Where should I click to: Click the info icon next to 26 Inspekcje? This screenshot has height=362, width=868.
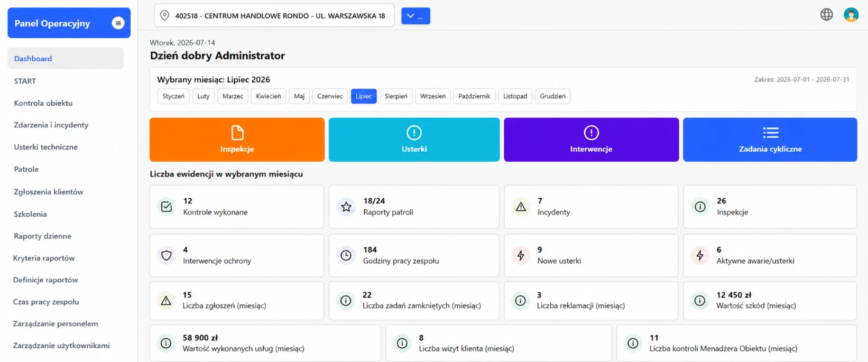pyautogui.click(x=700, y=207)
